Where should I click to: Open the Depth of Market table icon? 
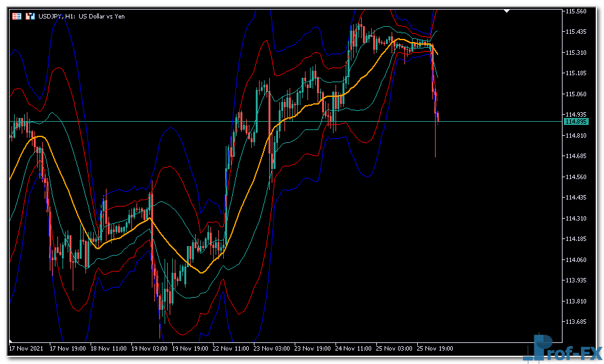17,16
